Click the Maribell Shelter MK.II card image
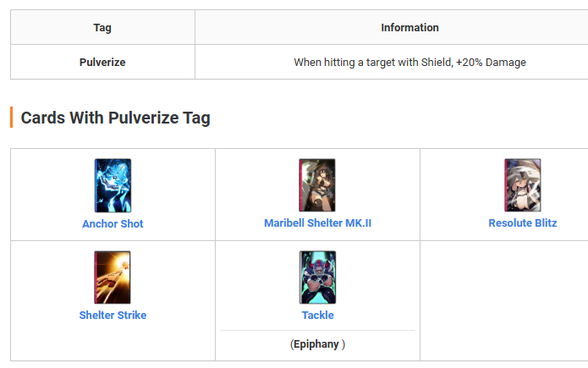The image size is (588, 368). coord(317,185)
